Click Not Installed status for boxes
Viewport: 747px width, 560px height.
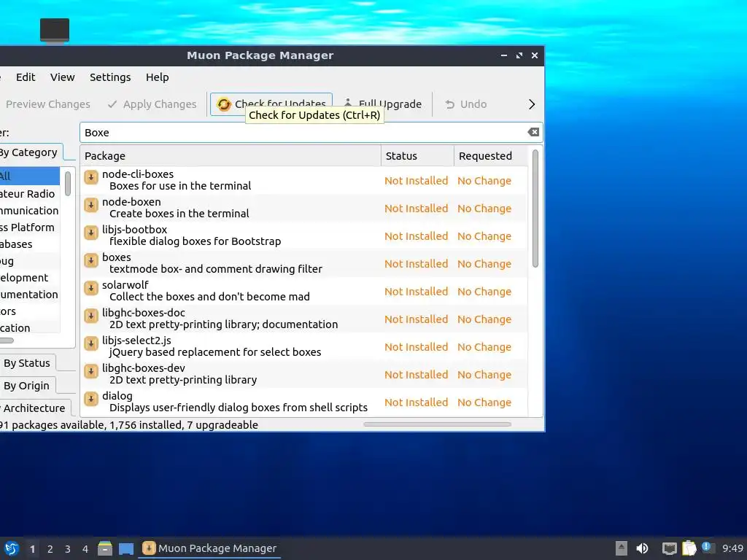pos(416,264)
